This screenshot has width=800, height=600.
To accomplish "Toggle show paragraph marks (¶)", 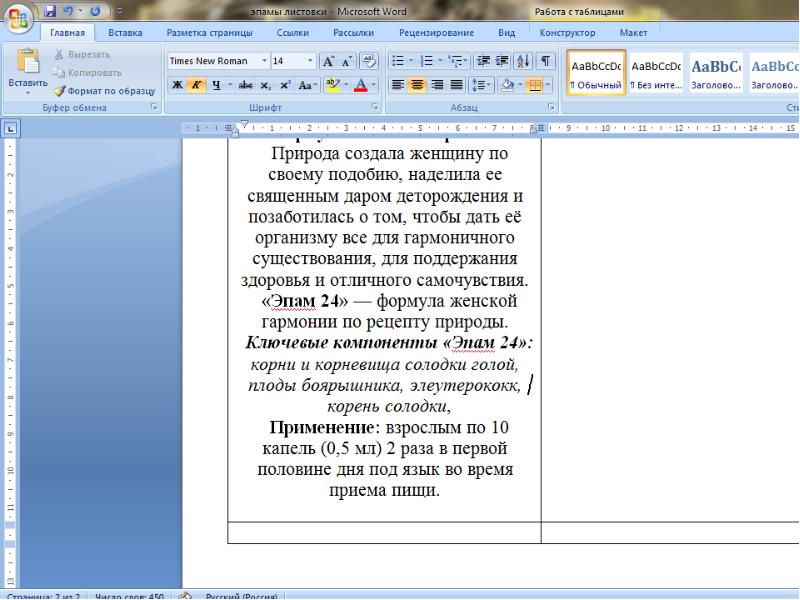I will (x=545, y=61).
